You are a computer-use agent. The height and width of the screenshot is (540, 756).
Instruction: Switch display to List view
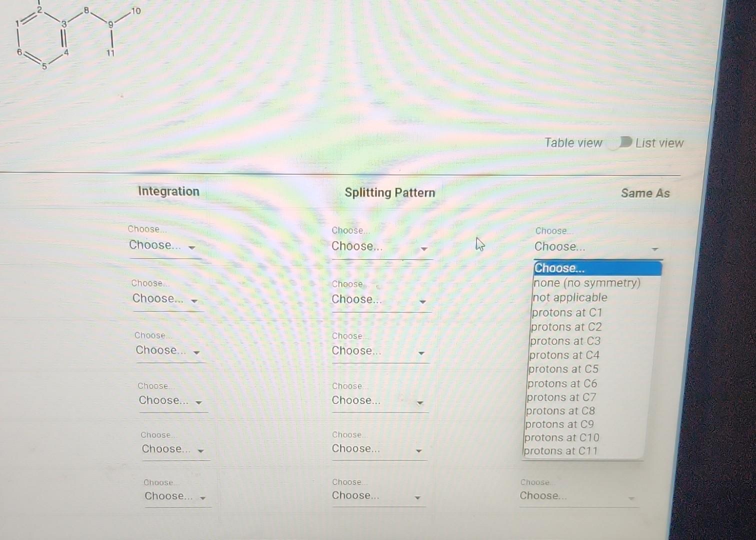coord(658,143)
